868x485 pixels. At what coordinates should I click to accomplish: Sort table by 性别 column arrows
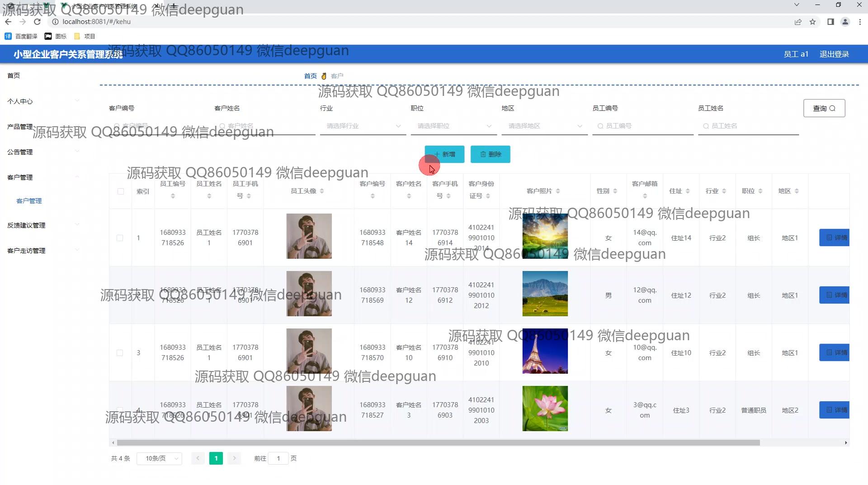click(615, 191)
